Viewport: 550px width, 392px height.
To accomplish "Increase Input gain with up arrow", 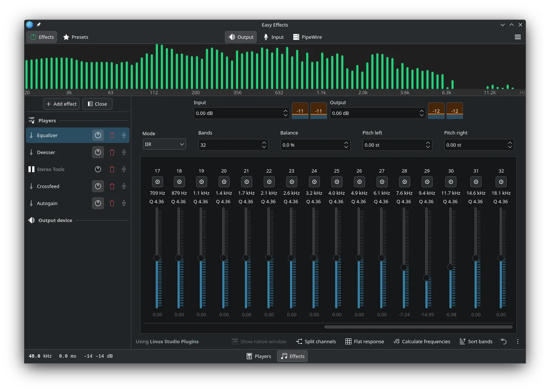I will (286, 111).
